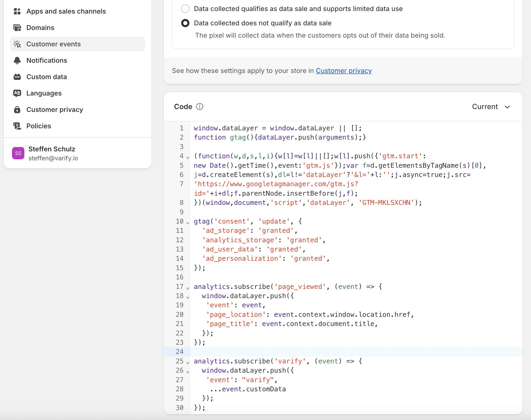Click the googletagmanager.com URL string

[276, 189]
